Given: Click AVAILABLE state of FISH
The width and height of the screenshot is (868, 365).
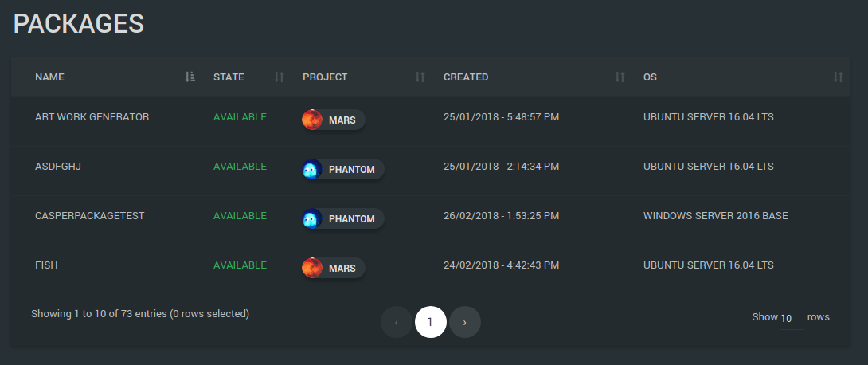Looking at the screenshot, I should [x=240, y=265].
